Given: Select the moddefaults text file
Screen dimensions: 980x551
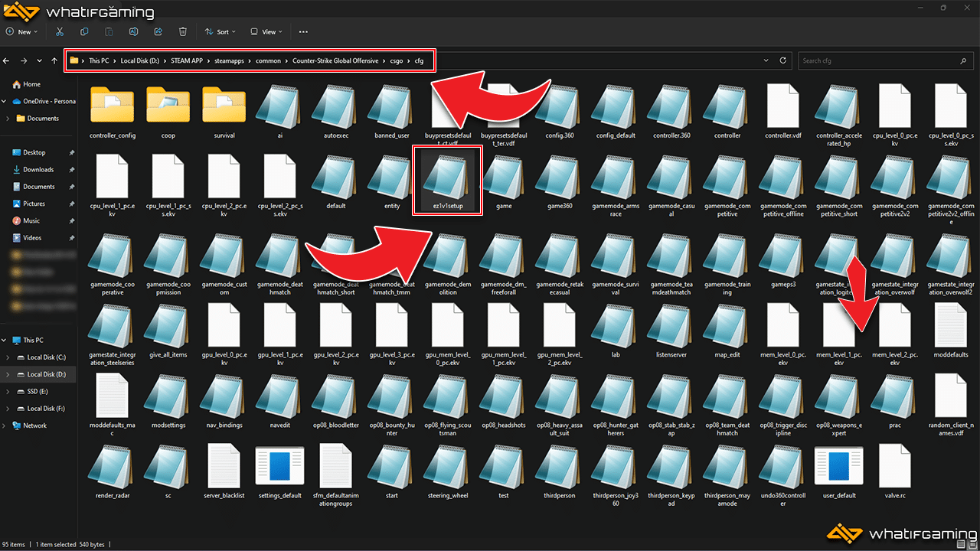Looking at the screenshot, I should (951, 332).
